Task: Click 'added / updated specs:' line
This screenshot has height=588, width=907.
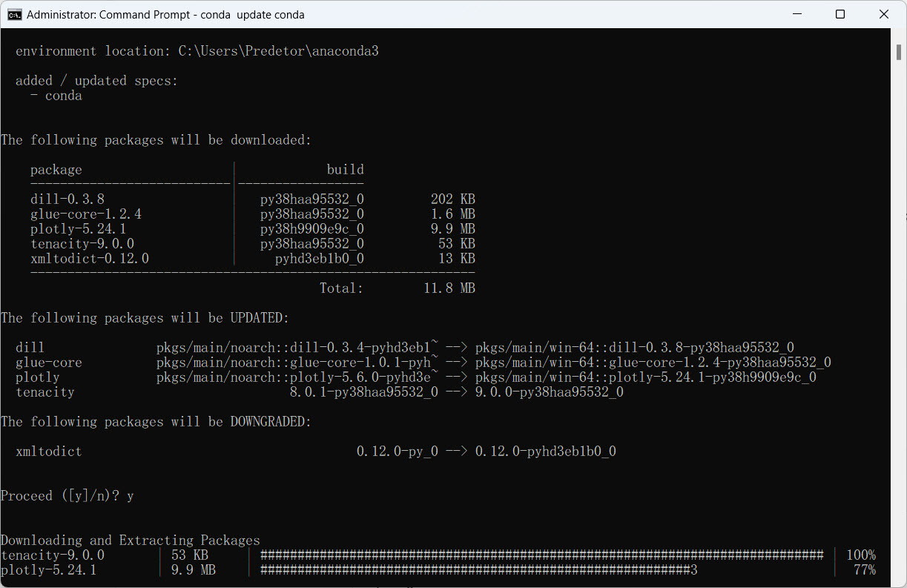Action: [97, 81]
